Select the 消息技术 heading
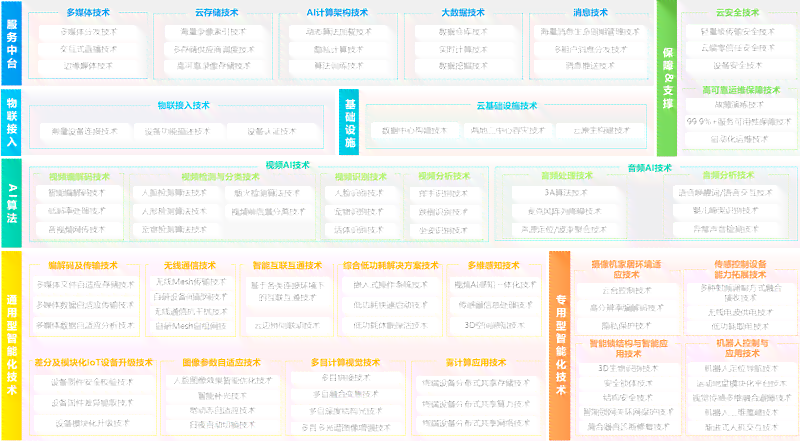The image size is (800, 442). point(590,12)
